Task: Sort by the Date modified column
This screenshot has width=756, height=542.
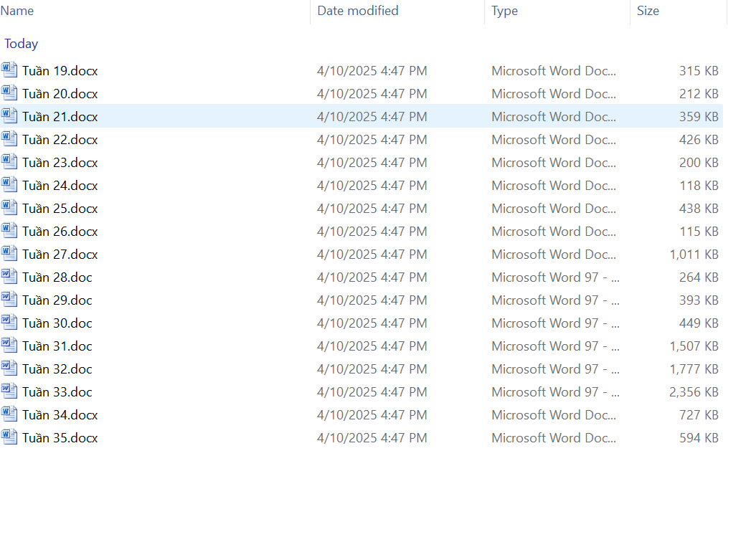Action: point(357,11)
